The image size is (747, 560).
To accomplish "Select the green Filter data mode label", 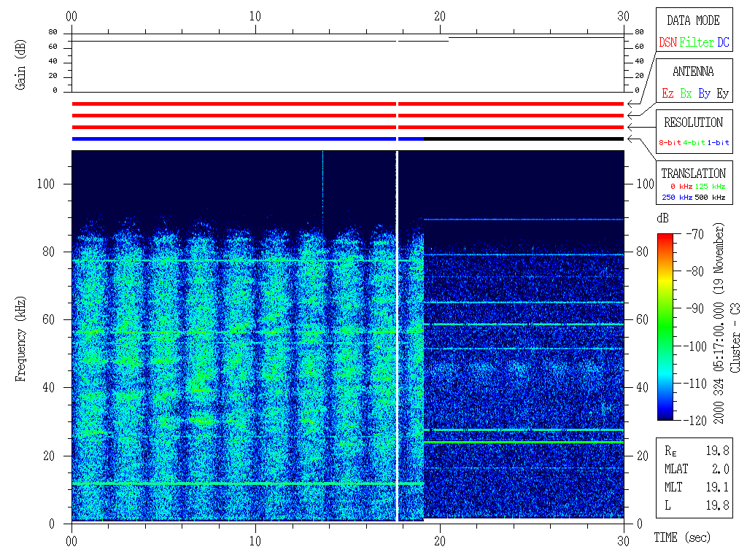I will pos(697,43).
